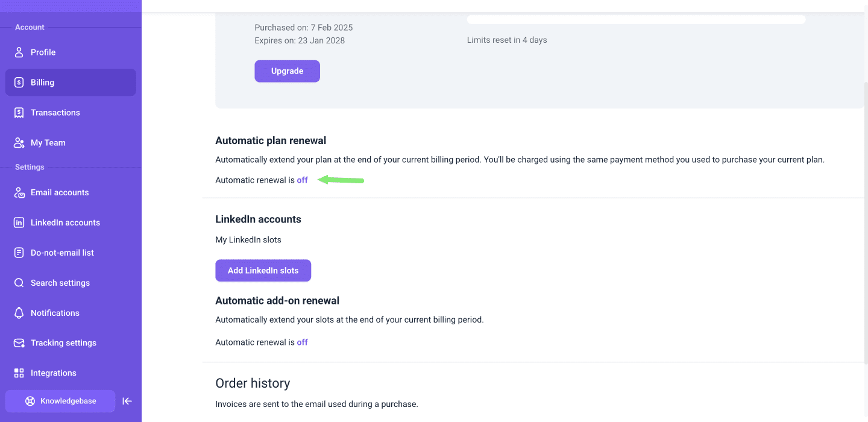Image resolution: width=868 pixels, height=422 pixels.
Task: Open the My Team menu item
Action: tap(48, 143)
